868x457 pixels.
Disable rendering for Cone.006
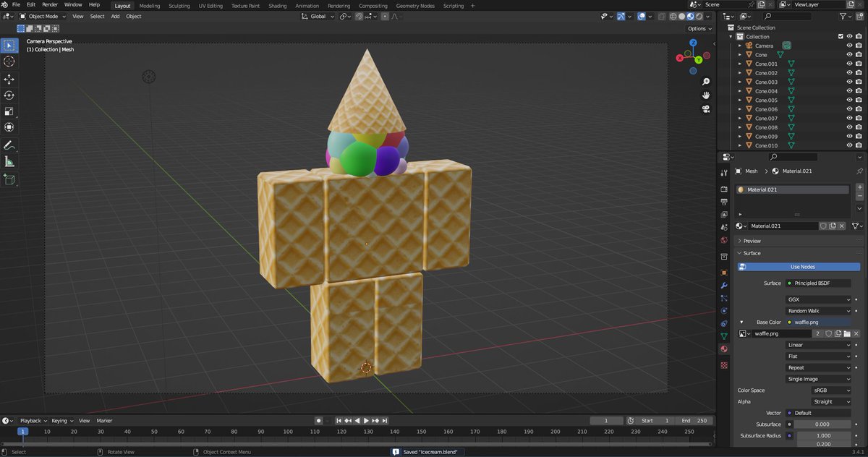pos(859,109)
